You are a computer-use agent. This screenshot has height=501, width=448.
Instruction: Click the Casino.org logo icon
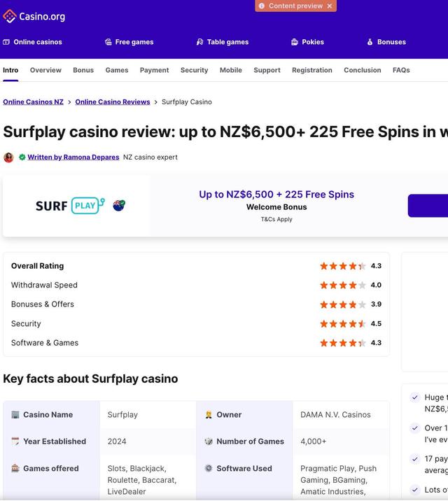tap(10, 16)
